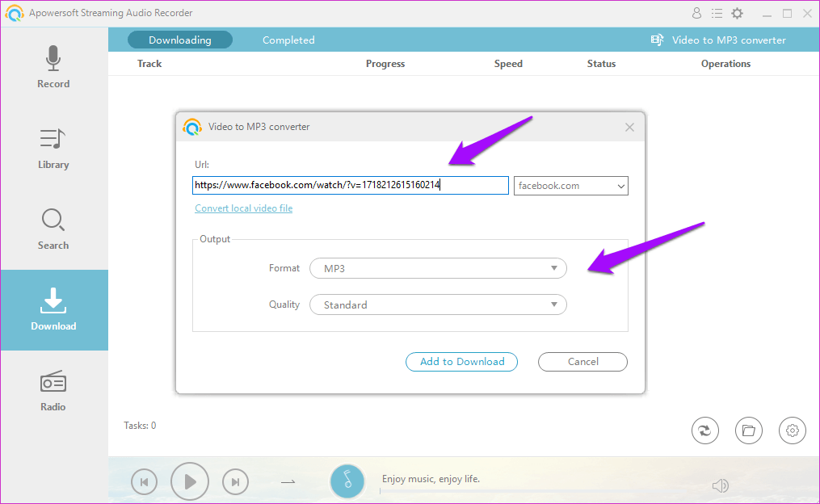Click the Cancel button
This screenshot has height=504, width=820.
coord(582,362)
